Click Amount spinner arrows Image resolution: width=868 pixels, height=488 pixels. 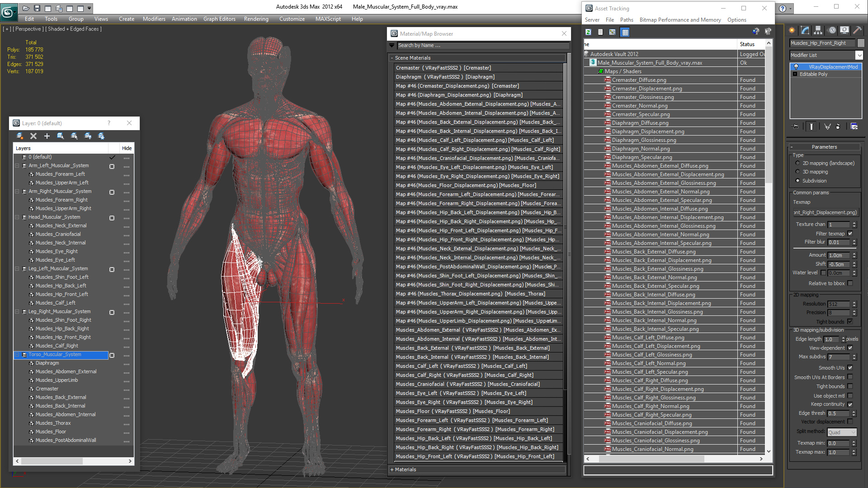854,255
